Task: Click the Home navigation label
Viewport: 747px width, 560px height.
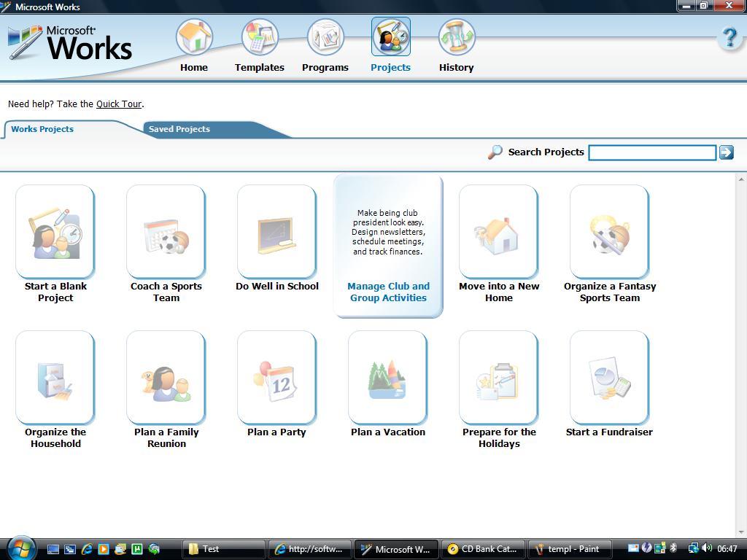Action: pos(194,68)
